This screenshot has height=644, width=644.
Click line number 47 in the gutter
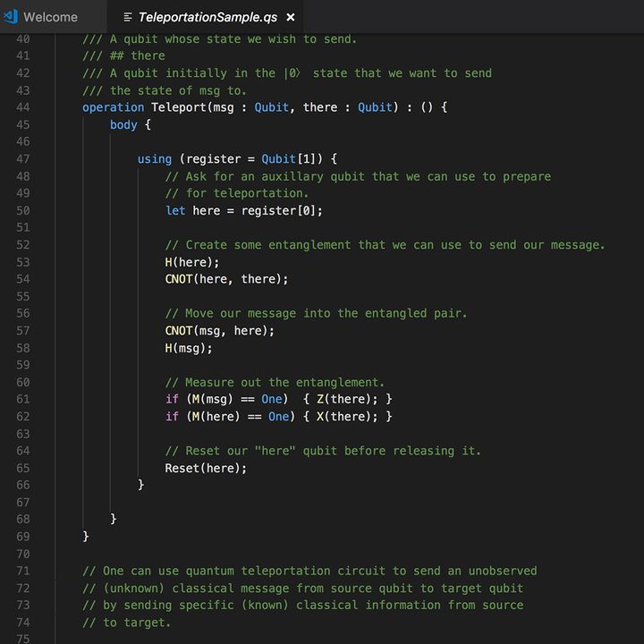[23, 159]
